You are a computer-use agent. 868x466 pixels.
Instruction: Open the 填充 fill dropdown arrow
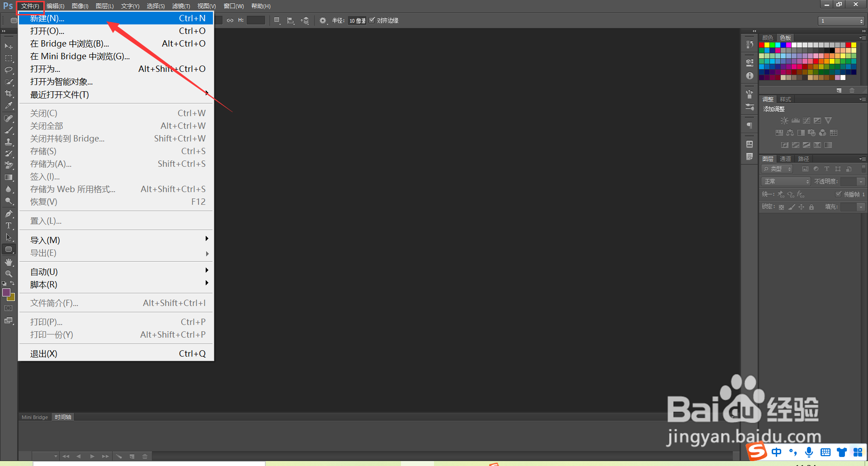point(861,207)
